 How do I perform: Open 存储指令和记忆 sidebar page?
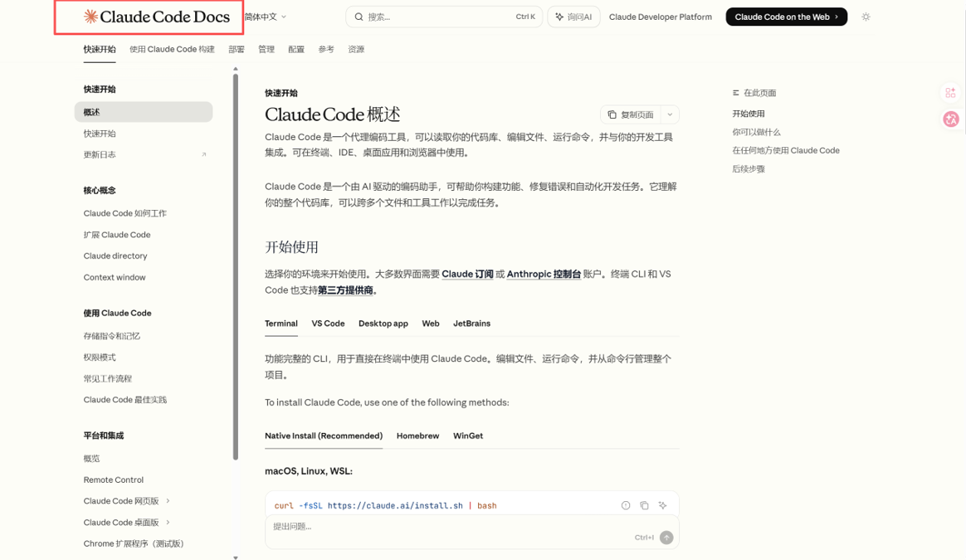pyautogui.click(x=112, y=336)
